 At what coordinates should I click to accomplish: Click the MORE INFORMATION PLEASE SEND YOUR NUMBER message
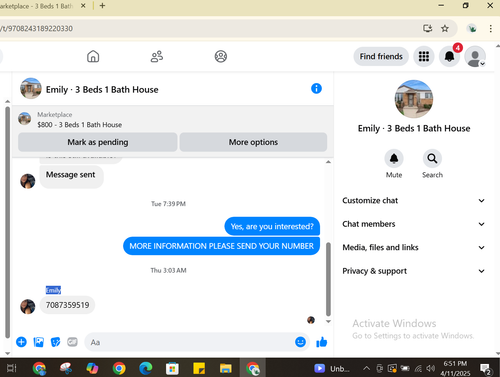tap(221, 246)
